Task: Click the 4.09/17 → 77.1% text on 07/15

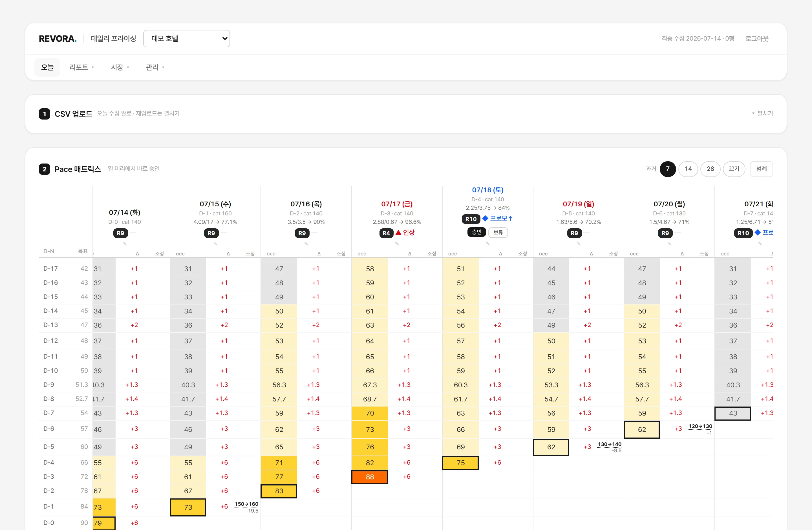Action: pyautogui.click(x=215, y=222)
